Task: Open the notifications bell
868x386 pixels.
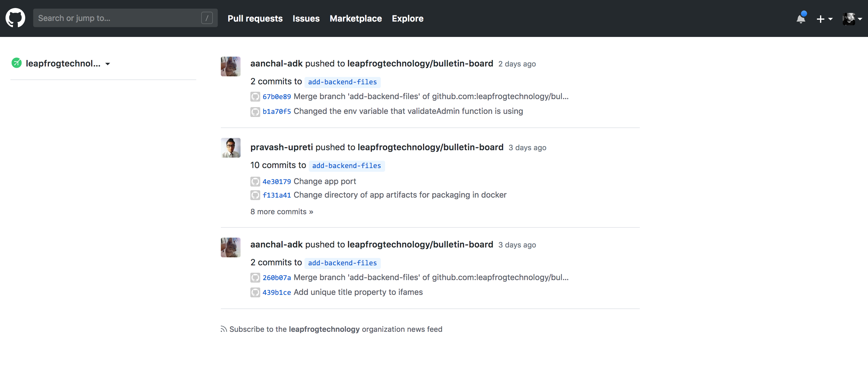Action: coord(801,18)
